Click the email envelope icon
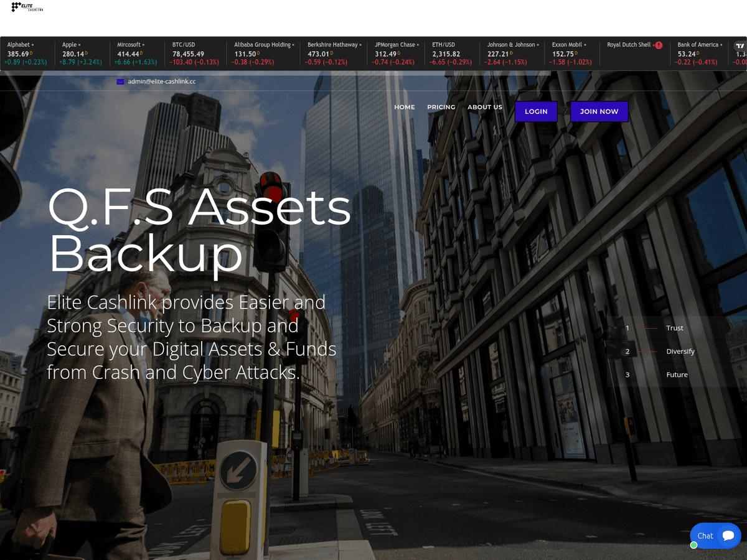 (x=120, y=82)
